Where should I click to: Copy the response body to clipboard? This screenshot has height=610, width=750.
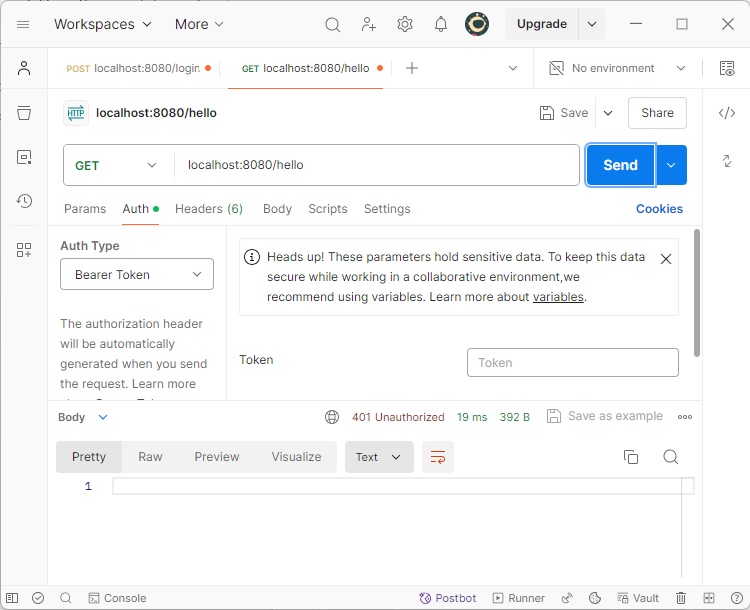(631, 457)
